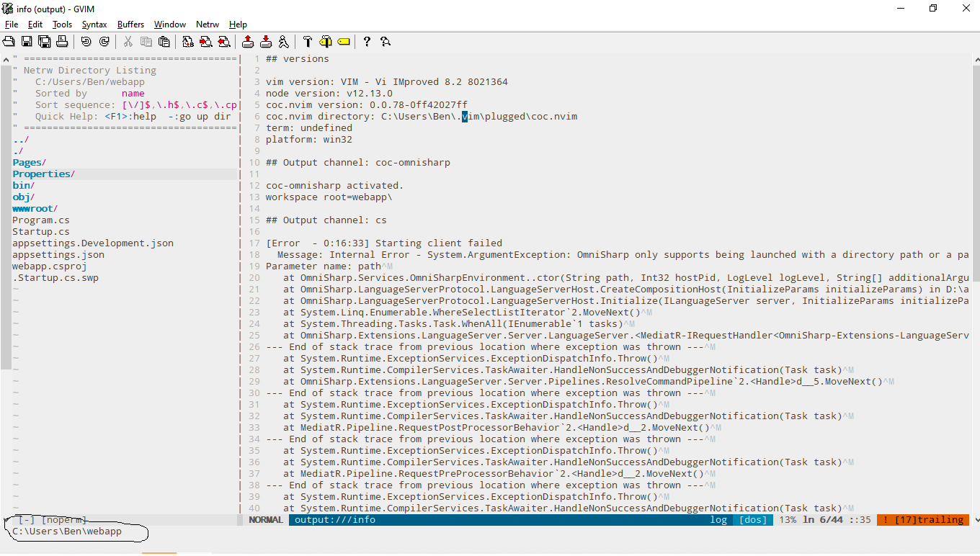This screenshot has width=980, height=556.
Task: Select the Print toolbar icon
Action: pyautogui.click(x=62, y=41)
